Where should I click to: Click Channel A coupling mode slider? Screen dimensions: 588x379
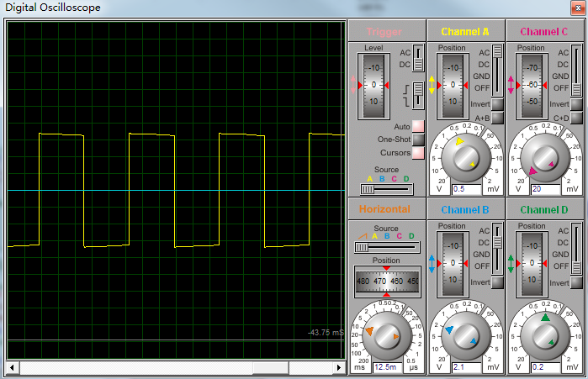tap(497, 71)
